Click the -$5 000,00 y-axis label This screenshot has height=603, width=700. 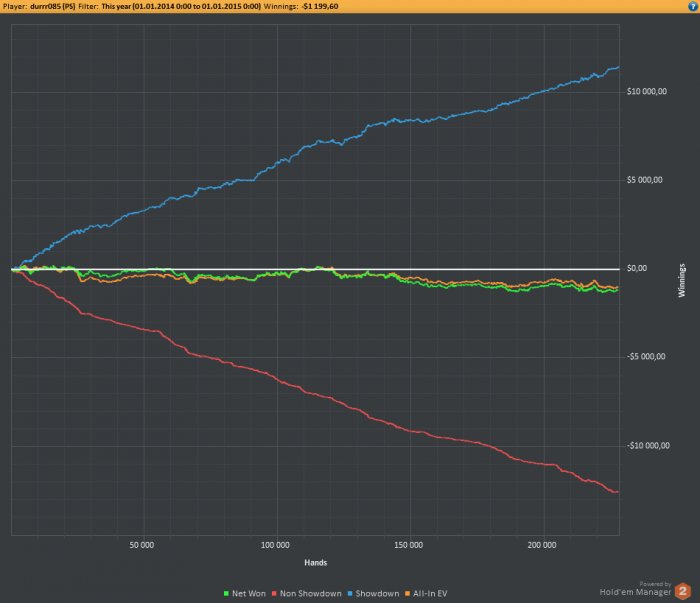pos(646,357)
